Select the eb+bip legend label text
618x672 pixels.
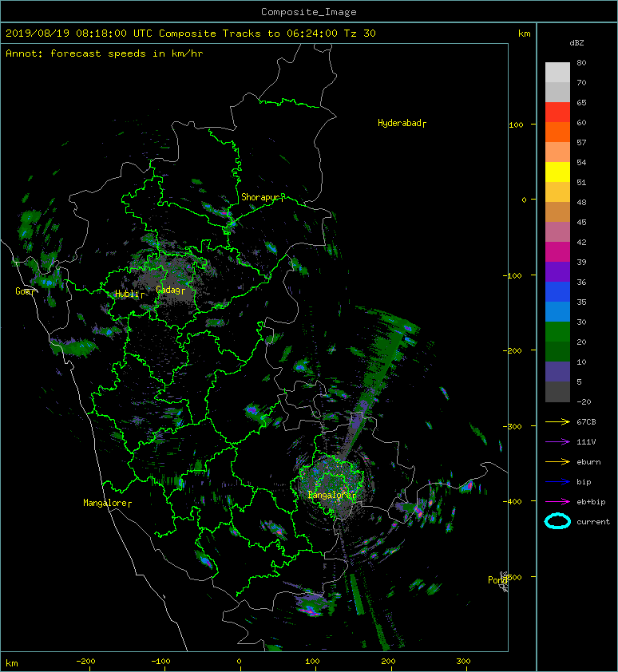tap(591, 502)
